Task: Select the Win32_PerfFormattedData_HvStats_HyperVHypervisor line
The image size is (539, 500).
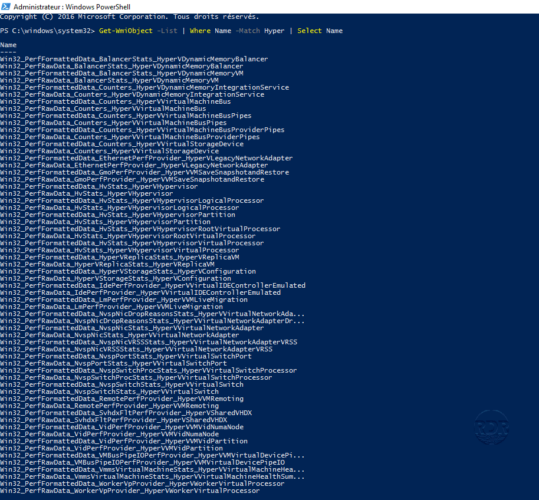Action: (99, 187)
